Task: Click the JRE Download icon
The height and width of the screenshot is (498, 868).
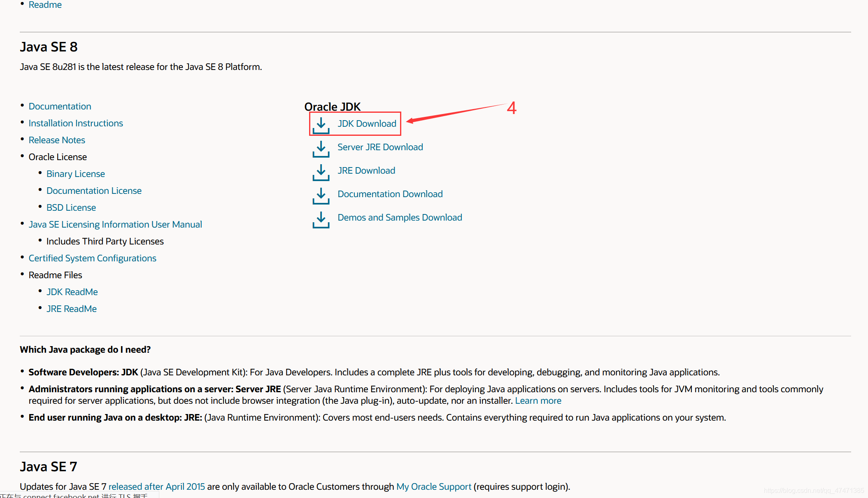Action: coord(320,170)
